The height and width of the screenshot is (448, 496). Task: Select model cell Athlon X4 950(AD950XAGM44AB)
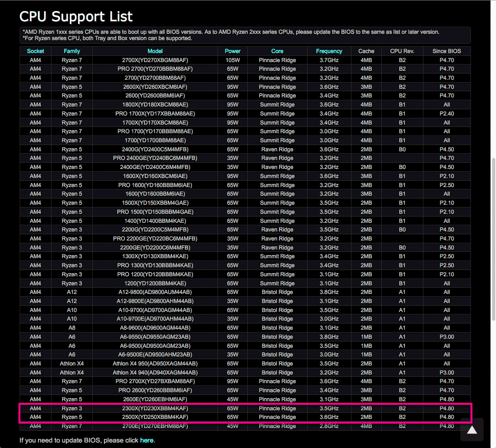pyautogui.click(x=155, y=364)
